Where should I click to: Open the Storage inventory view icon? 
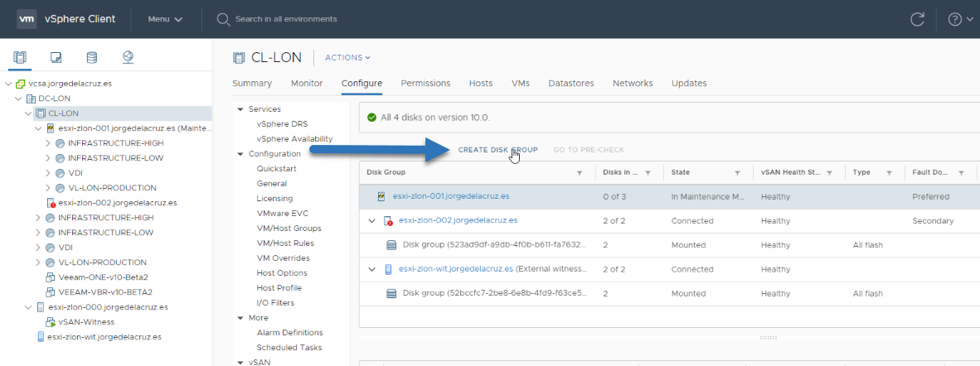[x=92, y=58]
